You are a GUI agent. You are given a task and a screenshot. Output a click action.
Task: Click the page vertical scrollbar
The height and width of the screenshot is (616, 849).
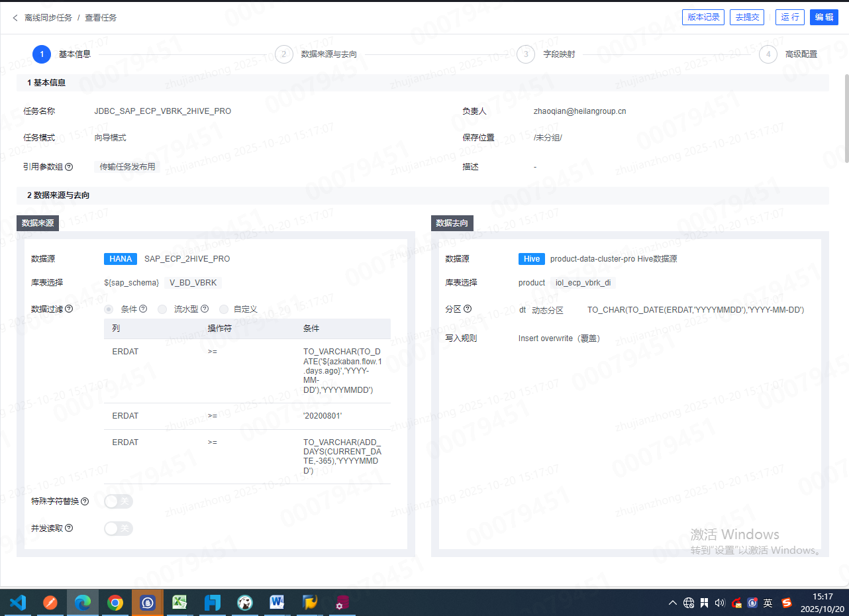point(846,119)
